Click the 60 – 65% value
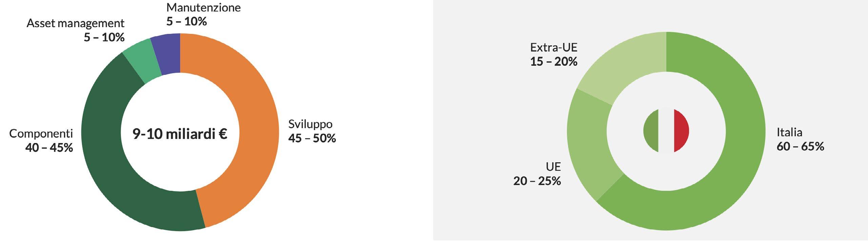The height and width of the screenshot is (243, 868). pos(800,146)
